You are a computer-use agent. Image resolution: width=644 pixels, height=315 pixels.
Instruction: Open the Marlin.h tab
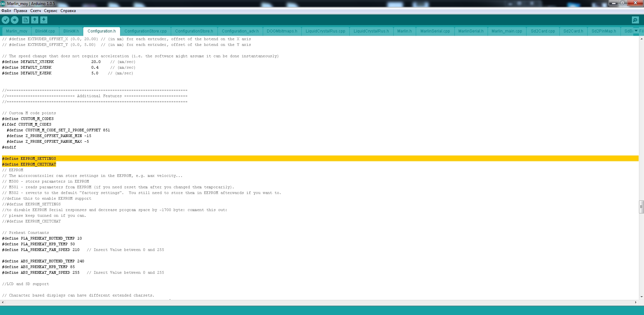click(404, 31)
